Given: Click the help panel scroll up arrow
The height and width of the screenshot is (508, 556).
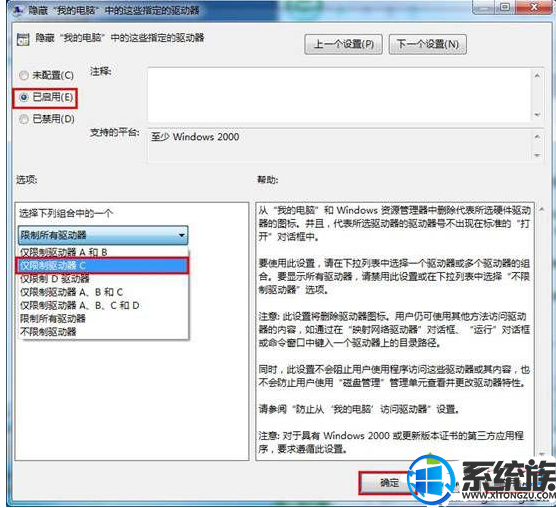Looking at the screenshot, I should click(x=541, y=209).
